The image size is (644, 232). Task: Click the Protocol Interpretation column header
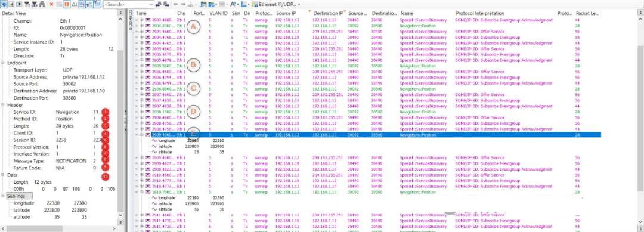pyautogui.click(x=505, y=13)
